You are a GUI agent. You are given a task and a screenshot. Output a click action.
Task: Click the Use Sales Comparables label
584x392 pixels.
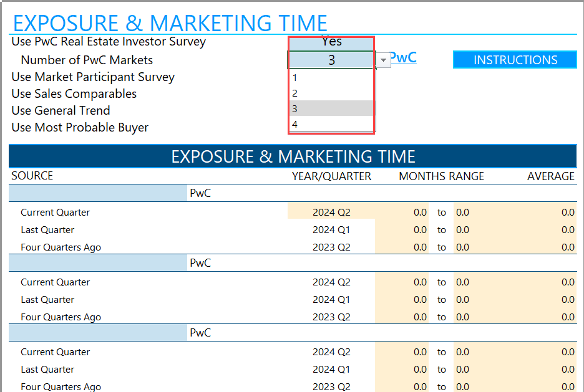pyautogui.click(x=74, y=93)
